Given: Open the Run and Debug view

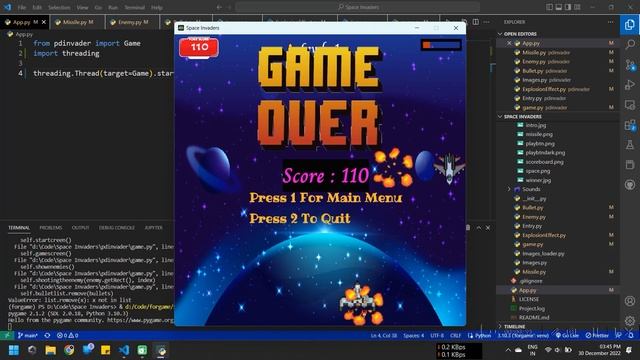Looking at the screenshot, I should 630,84.
